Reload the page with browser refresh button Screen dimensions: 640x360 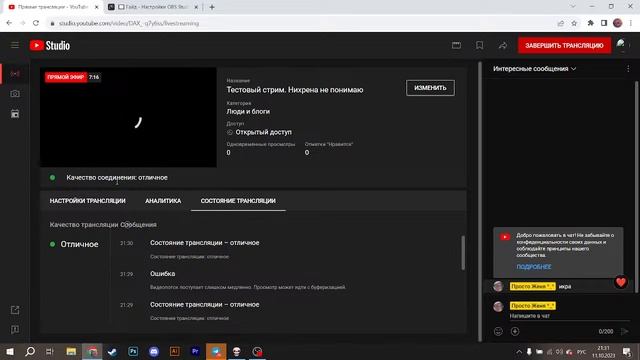point(36,23)
